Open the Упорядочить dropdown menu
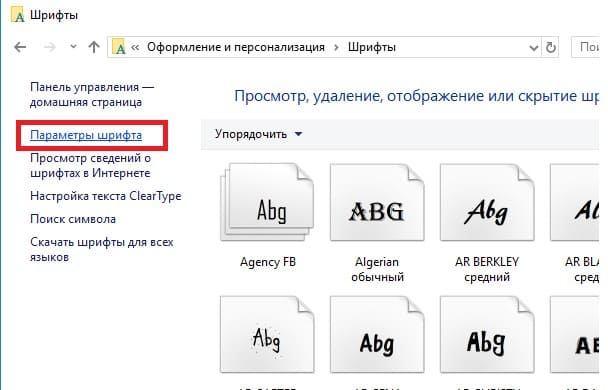608x390 pixels. (x=258, y=134)
